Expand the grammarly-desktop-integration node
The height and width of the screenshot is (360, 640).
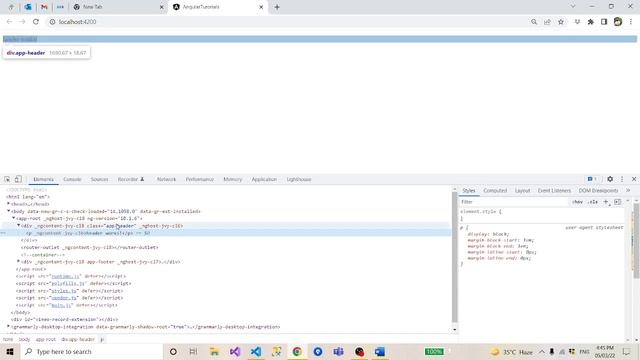[x=8, y=327]
